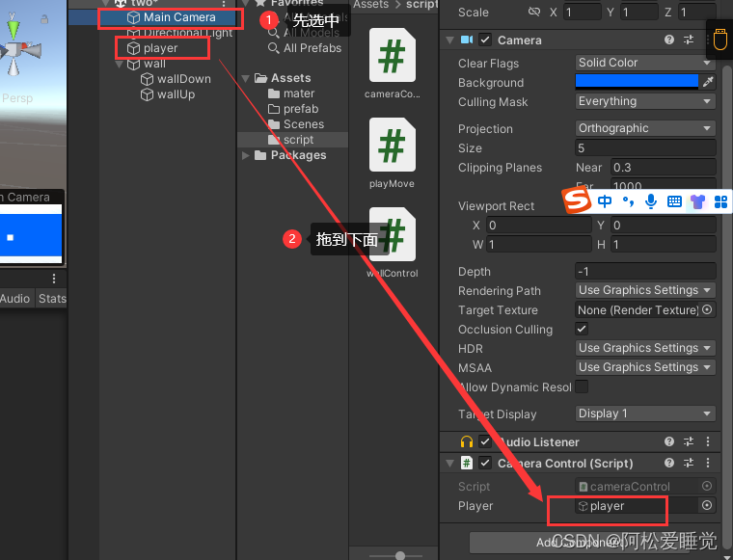733x560 pixels.
Task: Open Sogou skin shirt icon
Action: tap(697, 201)
